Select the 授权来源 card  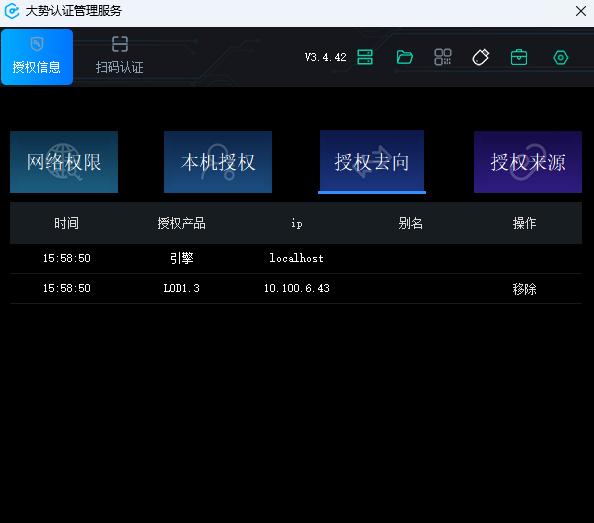pyautogui.click(x=528, y=162)
